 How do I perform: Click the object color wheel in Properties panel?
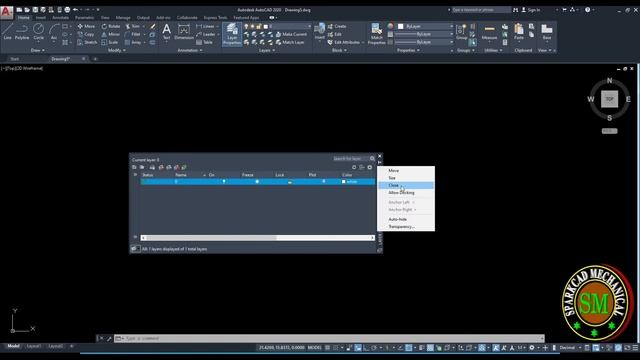click(390, 26)
